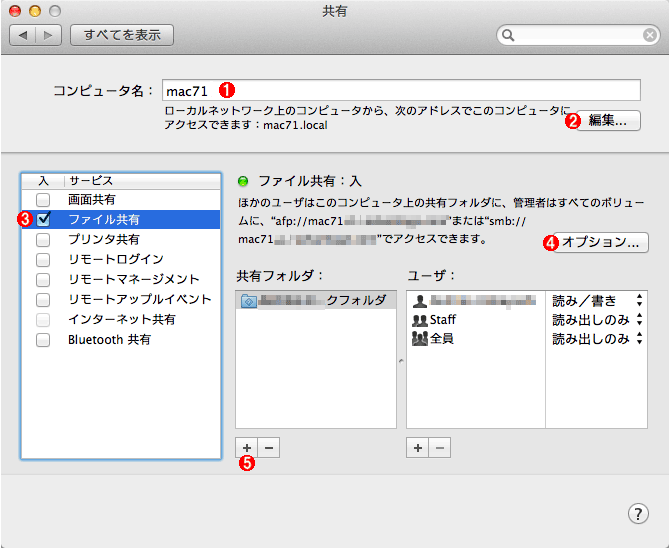Uncheck the ファイル共有 checkbox
Image resolution: width=669 pixels, height=548 pixels.
point(43,219)
